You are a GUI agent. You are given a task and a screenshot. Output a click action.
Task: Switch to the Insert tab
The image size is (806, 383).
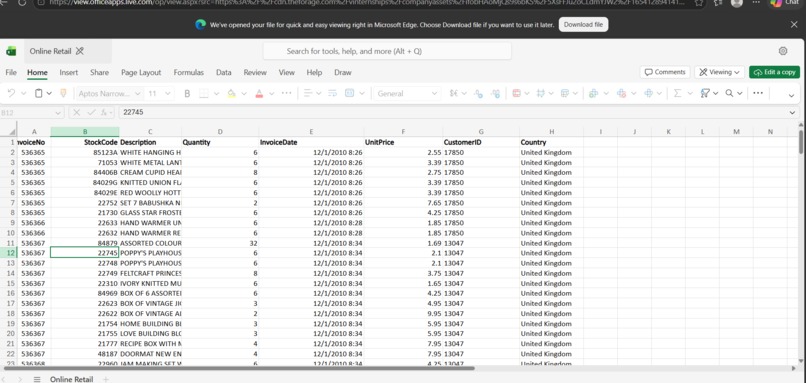coord(68,72)
